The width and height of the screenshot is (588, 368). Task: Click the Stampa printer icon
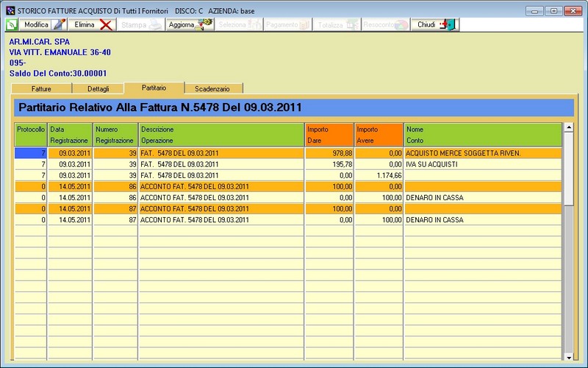click(x=156, y=25)
